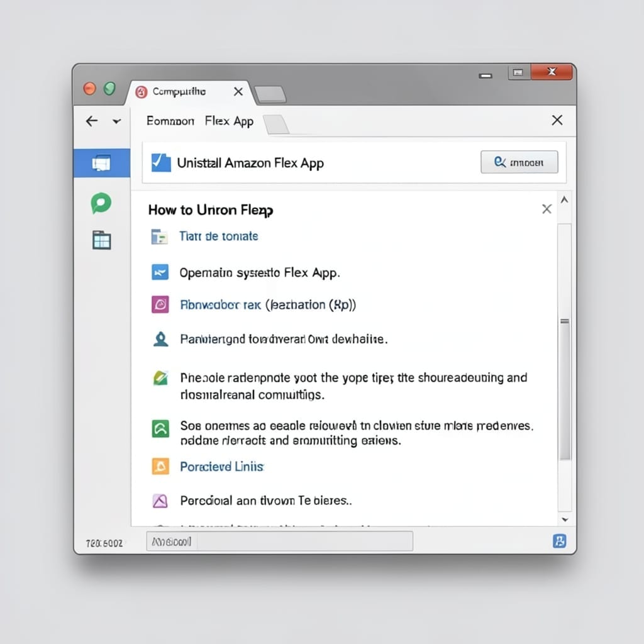This screenshot has height=644, width=644.
Task: Select the blue monitor sidebar icon
Action: click(x=101, y=163)
